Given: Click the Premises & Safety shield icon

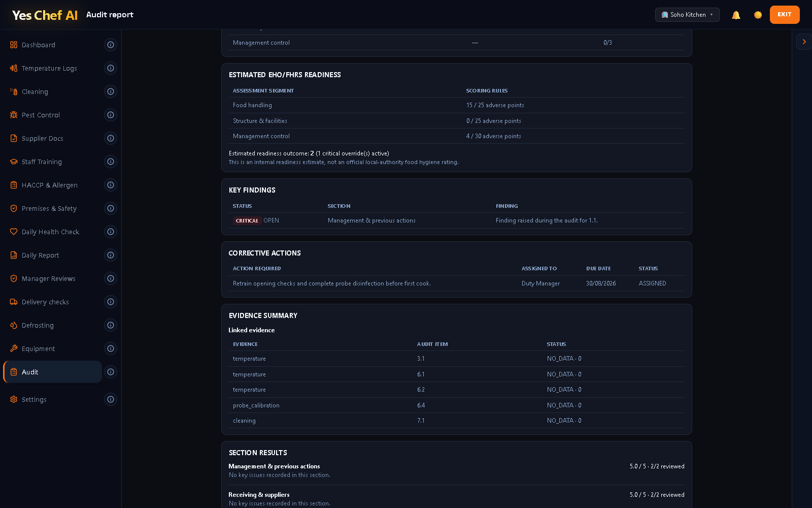Looking at the screenshot, I should [14, 208].
